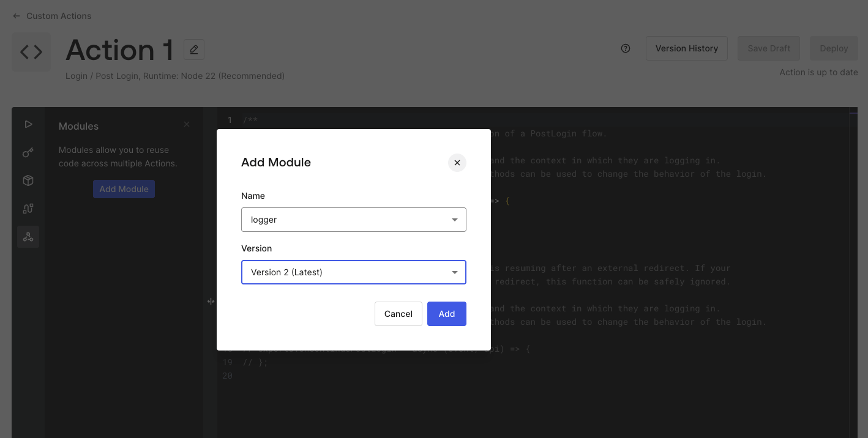Image resolution: width=868 pixels, height=438 pixels.
Task: Click the Save Draft button
Action: pos(769,48)
